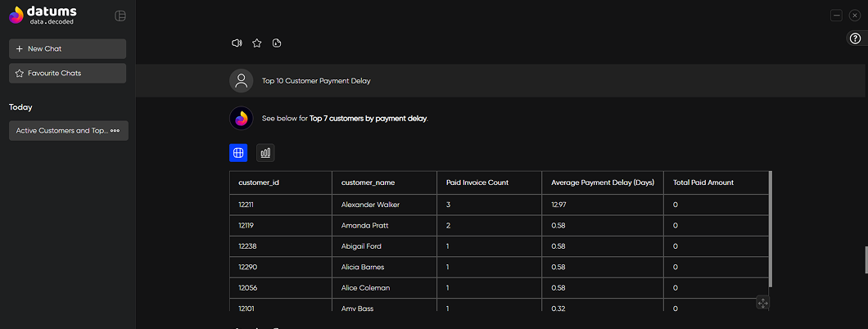
Task: Select Alexander Walker's invoice count 3
Action: click(490, 205)
